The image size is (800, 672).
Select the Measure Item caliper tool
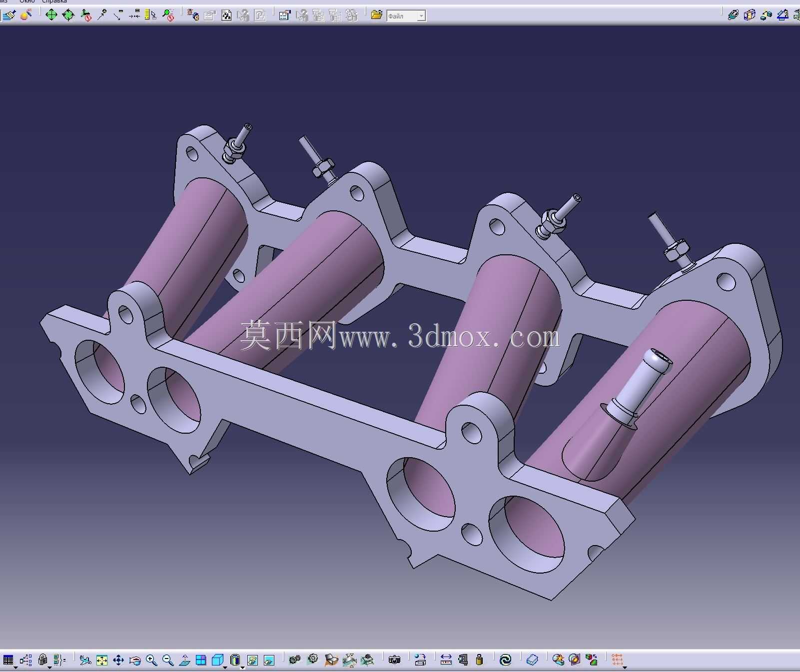pyautogui.click(x=463, y=660)
